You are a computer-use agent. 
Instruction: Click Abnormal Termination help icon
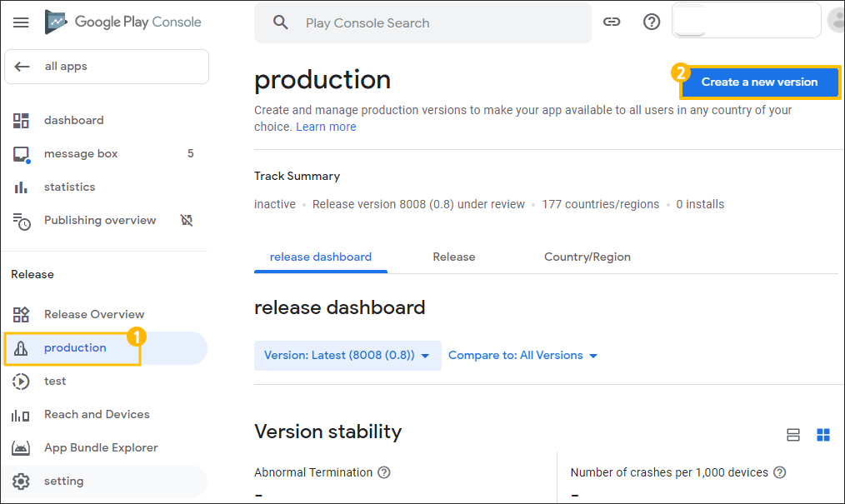[x=383, y=472]
